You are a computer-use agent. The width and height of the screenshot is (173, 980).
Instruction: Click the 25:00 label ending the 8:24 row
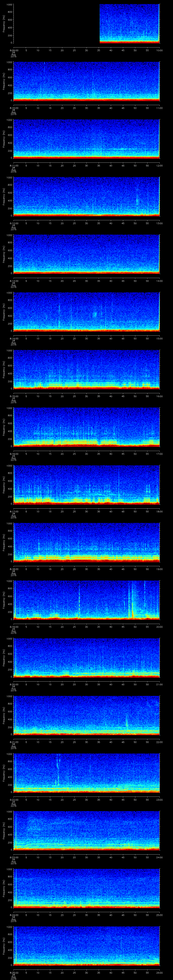[159, 915]
